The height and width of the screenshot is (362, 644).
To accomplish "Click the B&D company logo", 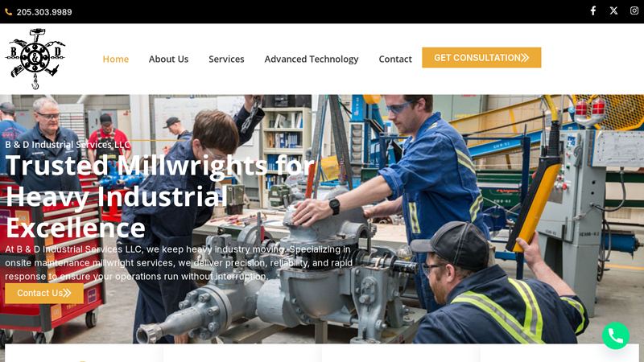I will point(35,59).
